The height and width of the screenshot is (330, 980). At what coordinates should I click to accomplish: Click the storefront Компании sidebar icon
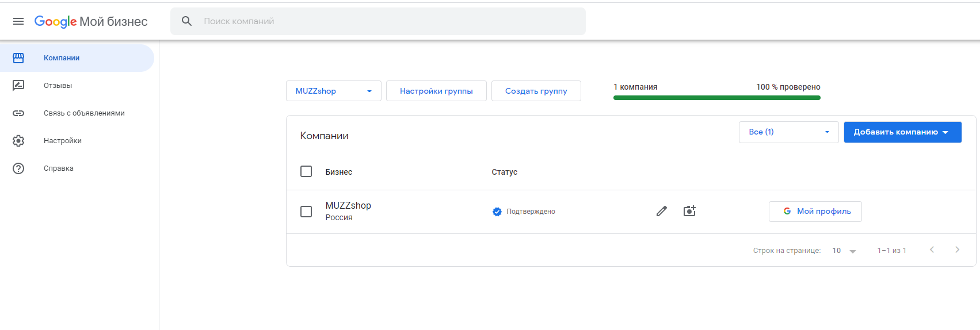(18, 58)
